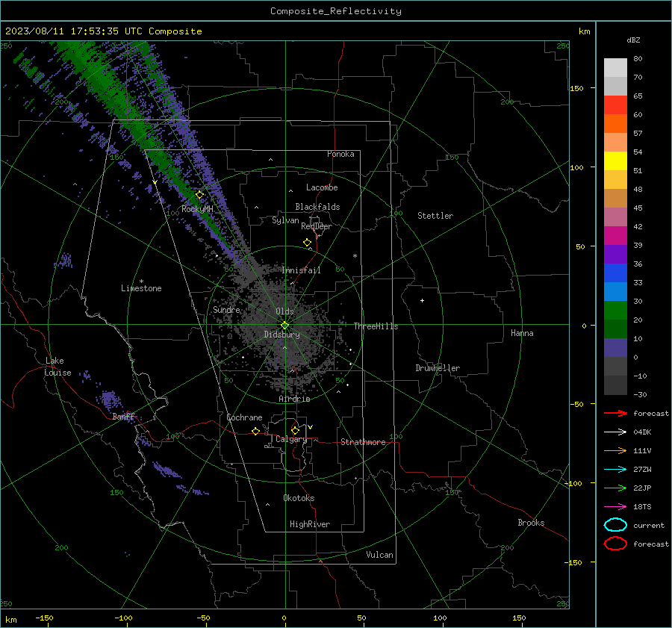This screenshot has height=628, width=672.
Task: Click the Sylvan label on map
Action: [x=285, y=220]
